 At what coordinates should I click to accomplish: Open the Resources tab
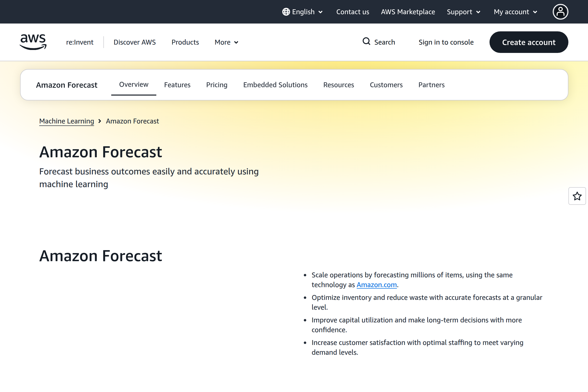339,85
